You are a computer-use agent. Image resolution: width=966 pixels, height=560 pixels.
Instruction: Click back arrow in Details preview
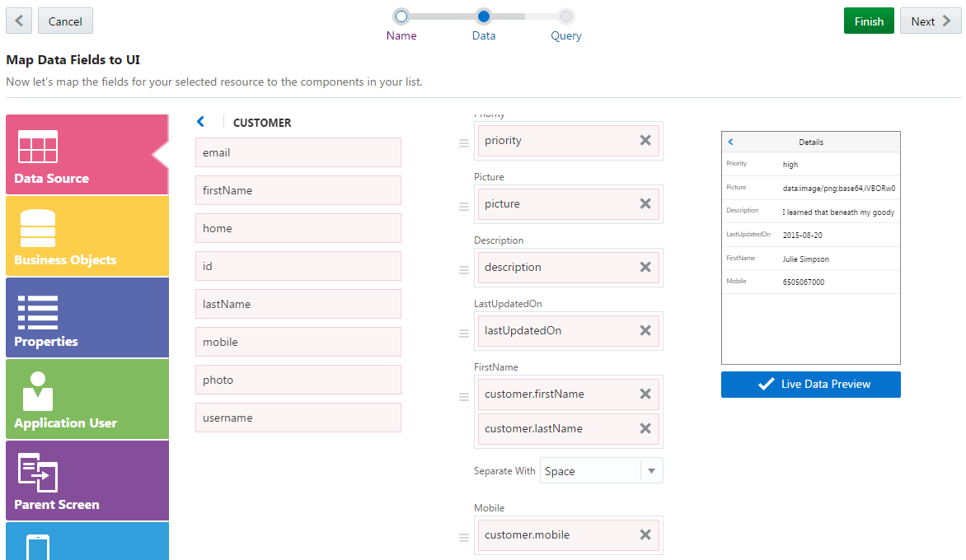click(x=730, y=142)
